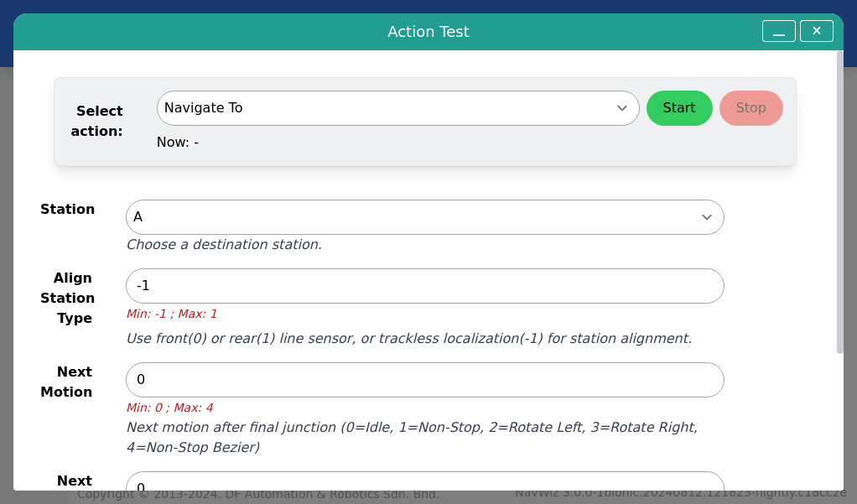This screenshot has height=504, width=857.
Task: Focus the Next Motion input field
Action: (424, 380)
